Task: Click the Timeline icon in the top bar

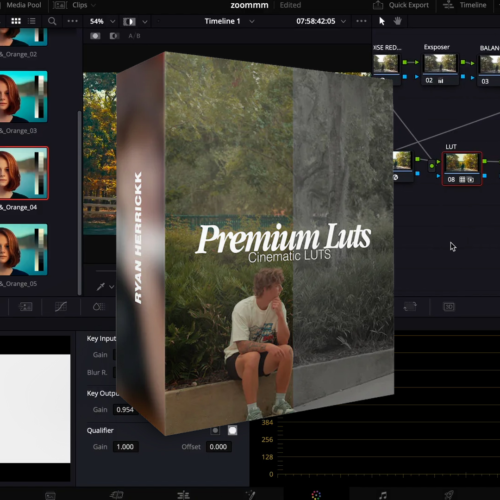Action: 448,5
